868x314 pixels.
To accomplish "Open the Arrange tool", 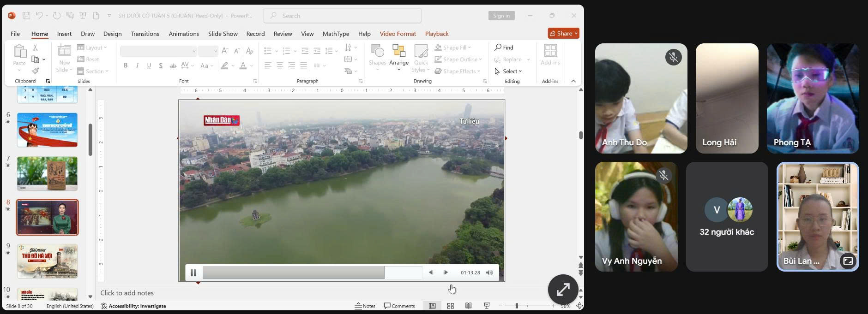I will point(398,57).
